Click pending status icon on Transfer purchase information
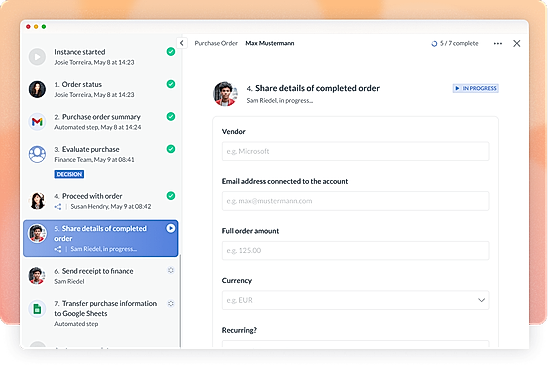The width and height of the screenshot is (548, 368). pos(171,303)
